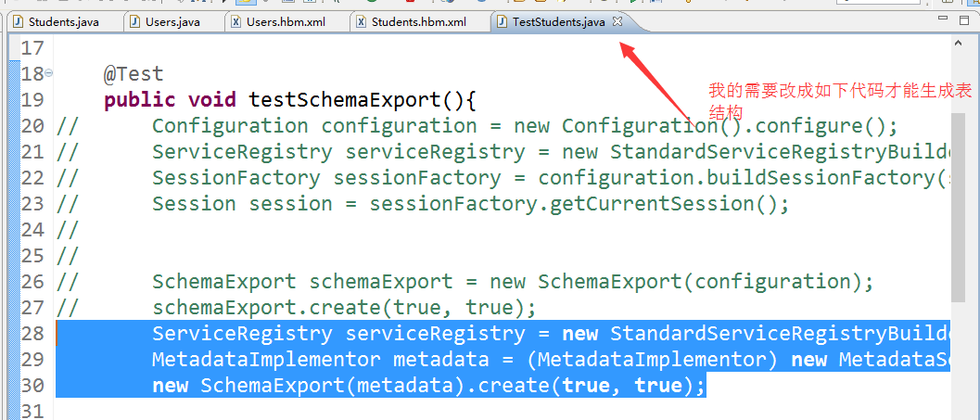980x420 pixels.
Task: Click commented 'Configuration configuration' on line 20
Action: click(x=314, y=126)
